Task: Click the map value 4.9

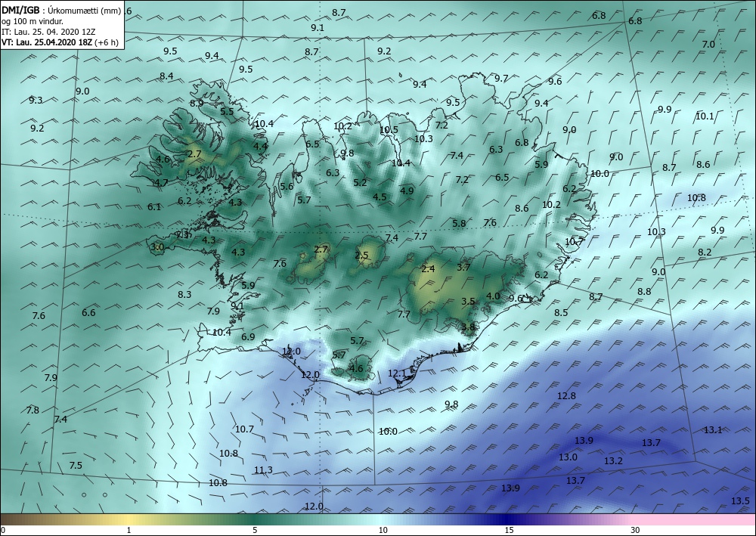Action: (407, 191)
